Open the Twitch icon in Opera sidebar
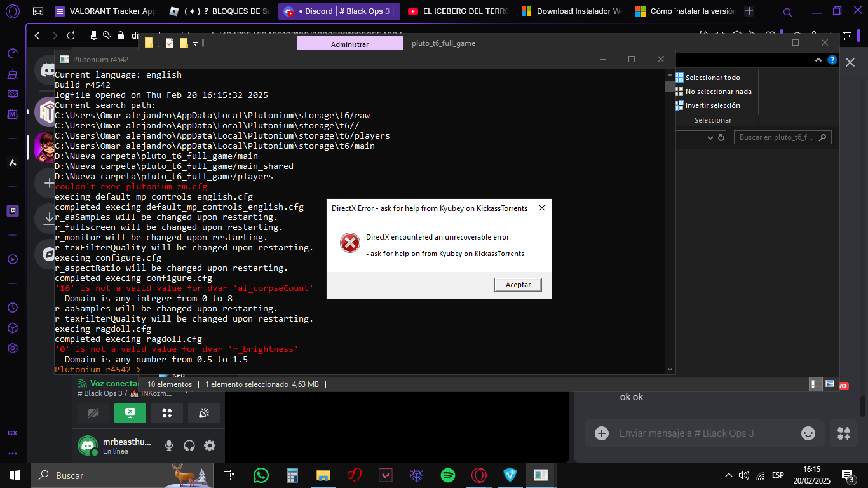 [x=13, y=211]
